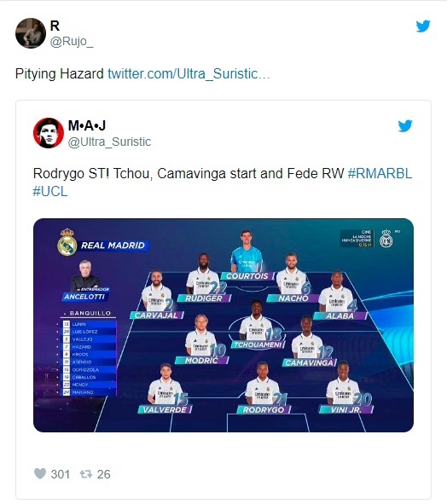The image size is (447, 504).
Task: Click the Twitter bird icon on outer tweet
Action: coord(423,26)
